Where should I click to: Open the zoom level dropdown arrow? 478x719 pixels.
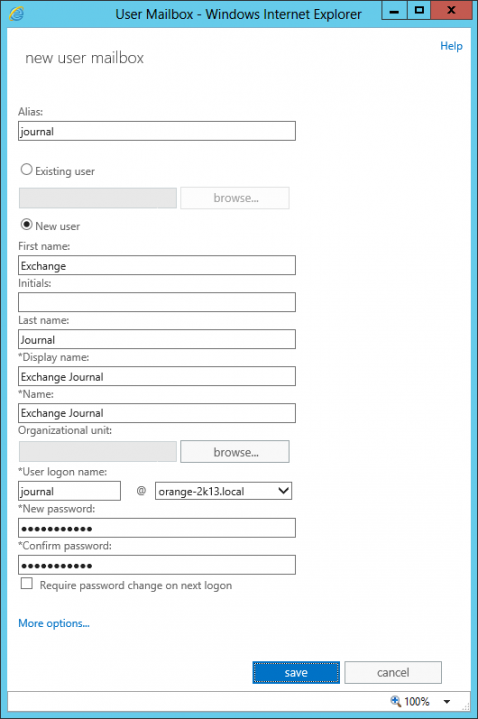(x=447, y=702)
